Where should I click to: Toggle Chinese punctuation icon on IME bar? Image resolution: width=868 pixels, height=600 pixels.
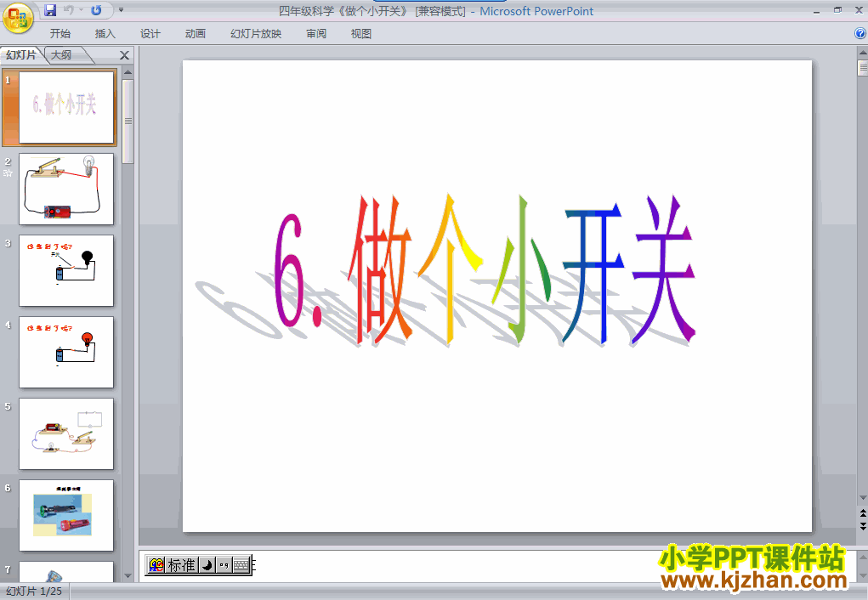[x=224, y=565]
